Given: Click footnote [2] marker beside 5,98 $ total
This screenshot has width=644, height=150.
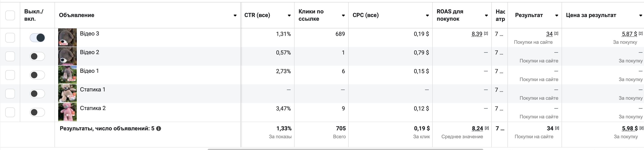Looking at the screenshot, I should (641, 128).
